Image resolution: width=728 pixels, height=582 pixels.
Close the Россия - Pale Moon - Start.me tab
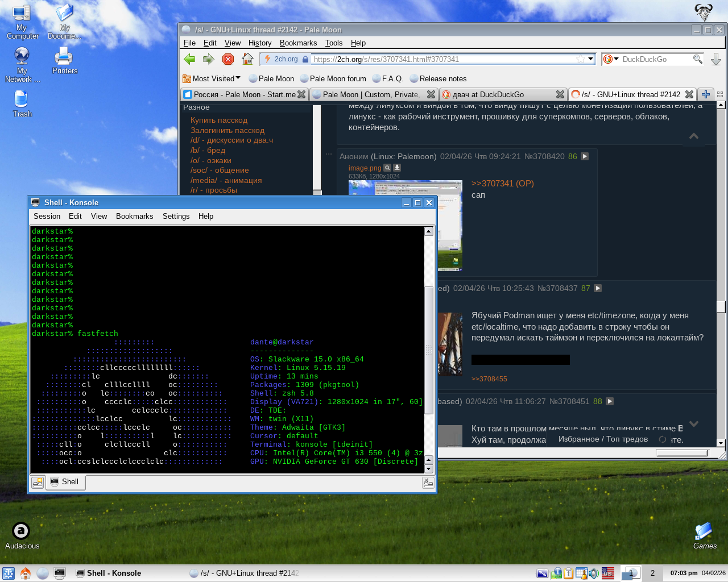[301, 94]
